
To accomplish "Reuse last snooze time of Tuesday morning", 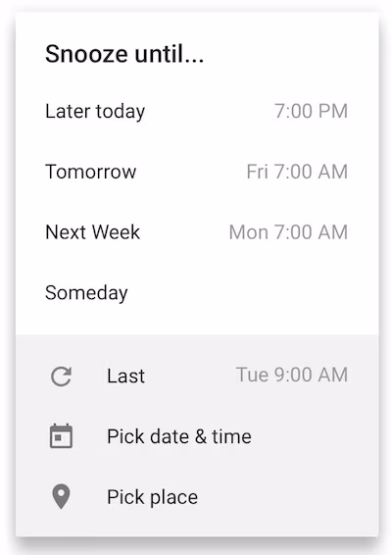I will tap(197, 376).
